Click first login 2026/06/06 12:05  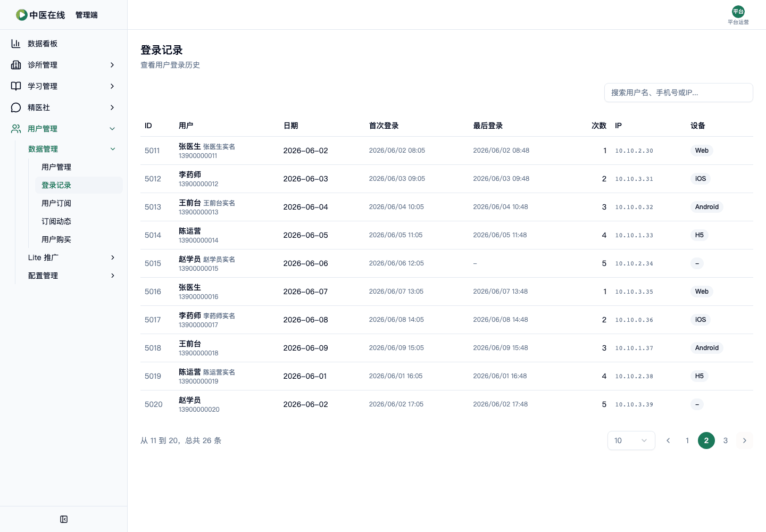click(396, 263)
